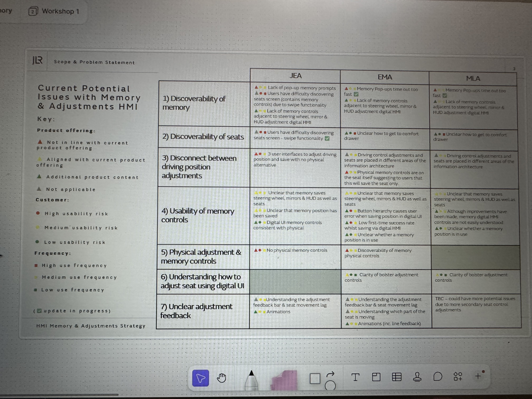Click 'TBC – could have more potential issues'
The height and width of the screenshot is (399, 532).
tap(475, 304)
